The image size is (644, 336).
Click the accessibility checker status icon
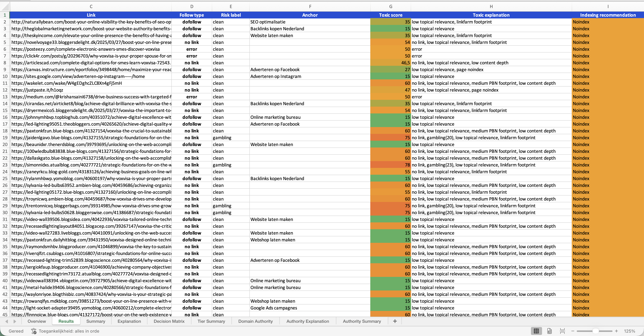click(33, 331)
